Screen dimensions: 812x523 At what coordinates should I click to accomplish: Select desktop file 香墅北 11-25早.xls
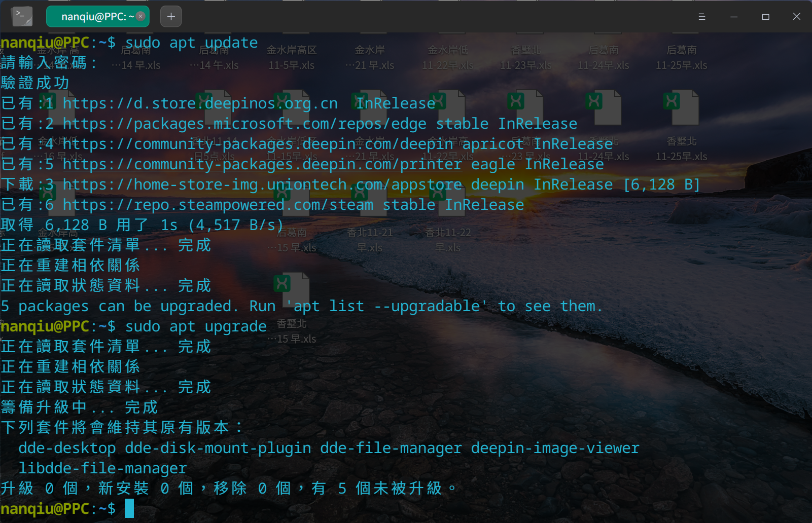[x=681, y=125]
